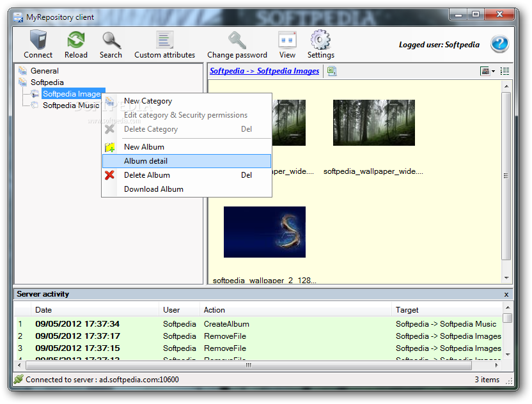This screenshot has height=404, width=532.
Task: Select the CreateAlbum activity row
Action: [259, 324]
